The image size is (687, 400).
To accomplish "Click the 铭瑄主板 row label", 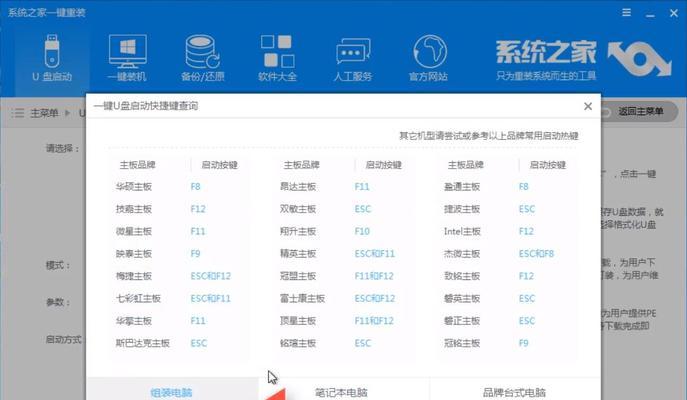I will [x=298, y=343].
